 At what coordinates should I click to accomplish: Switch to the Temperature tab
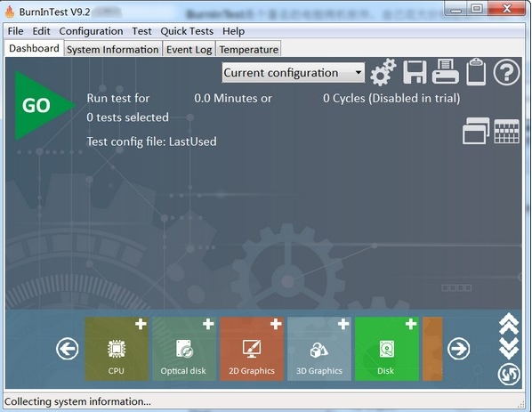pyautogui.click(x=249, y=50)
